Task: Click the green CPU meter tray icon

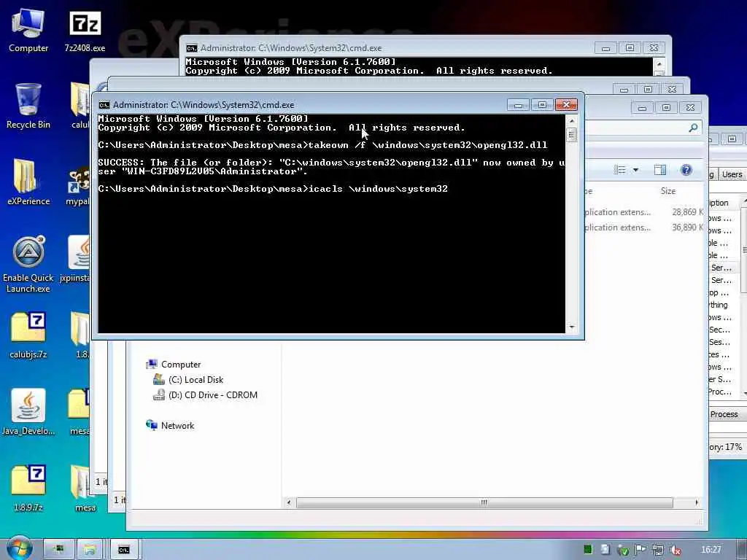Action: click(x=588, y=550)
